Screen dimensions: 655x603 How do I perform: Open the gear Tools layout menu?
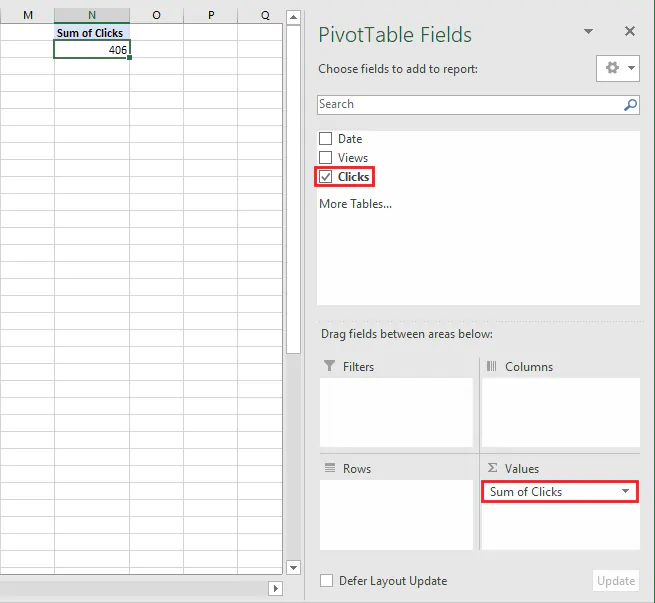click(618, 68)
